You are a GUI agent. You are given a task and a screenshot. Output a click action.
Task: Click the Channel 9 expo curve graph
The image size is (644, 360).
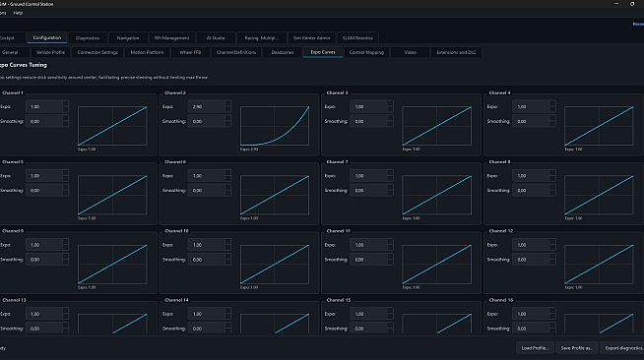[x=112, y=264]
